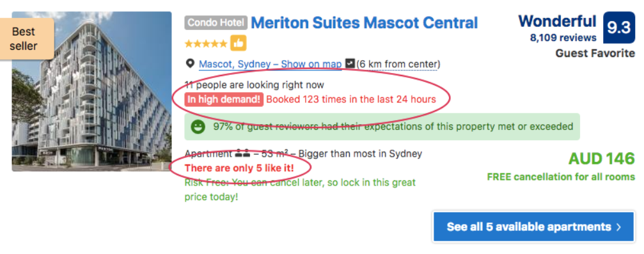
Task: Click the Condo Hotel tag
Action: (216, 22)
